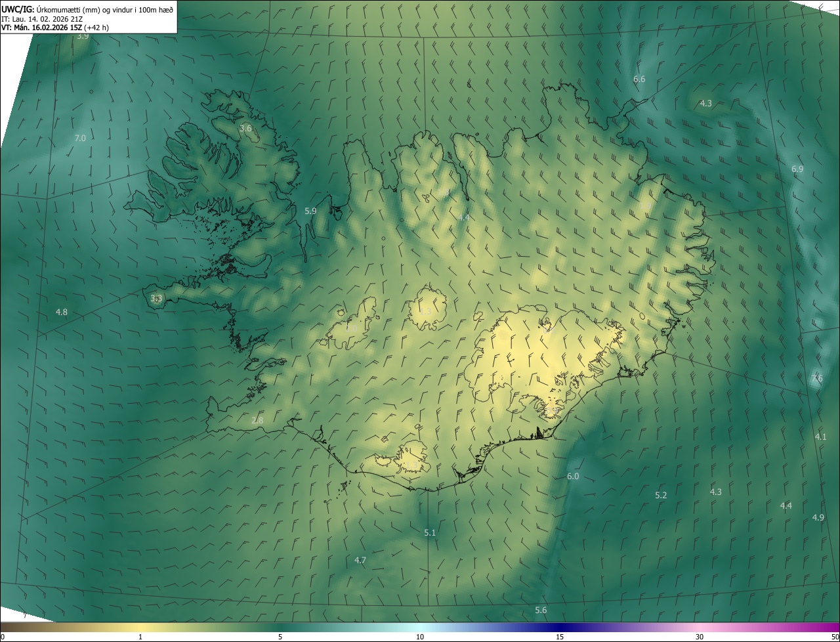840x642 pixels.
Task: Click the 1 tick on the color scale
Action: [x=140, y=637]
